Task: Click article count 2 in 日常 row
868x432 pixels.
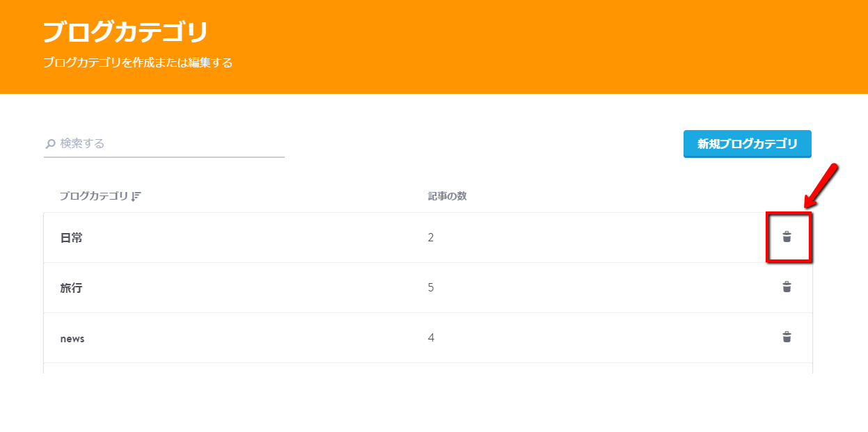Action: [x=431, y=238]
